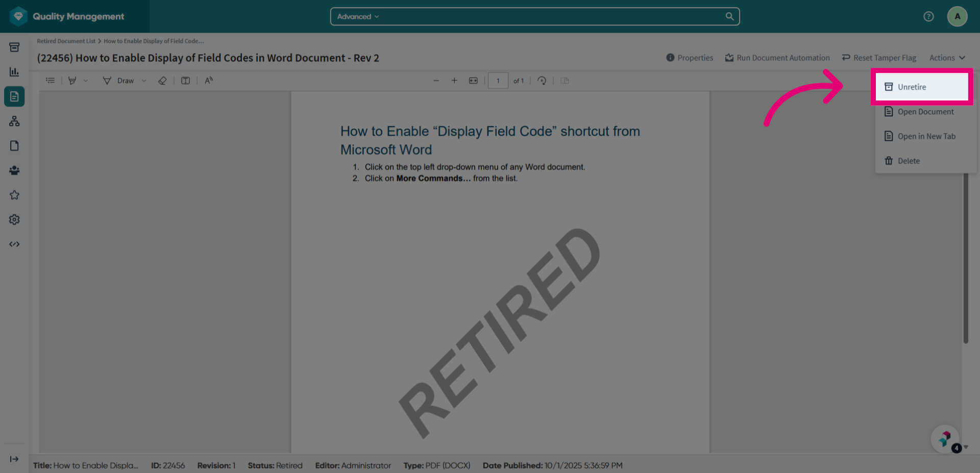Choose Unretire from the Actions menu
The width and height of the screenshot is (980, 473).
click(x=922, y=87)
